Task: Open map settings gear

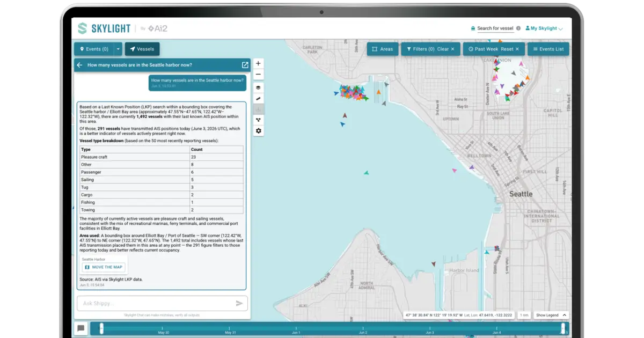Action: [x=258, y=131]
